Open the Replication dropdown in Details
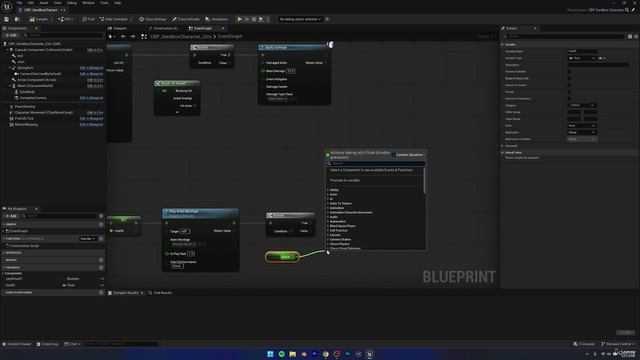The image size is (640, 360). (x=582, y=132)
